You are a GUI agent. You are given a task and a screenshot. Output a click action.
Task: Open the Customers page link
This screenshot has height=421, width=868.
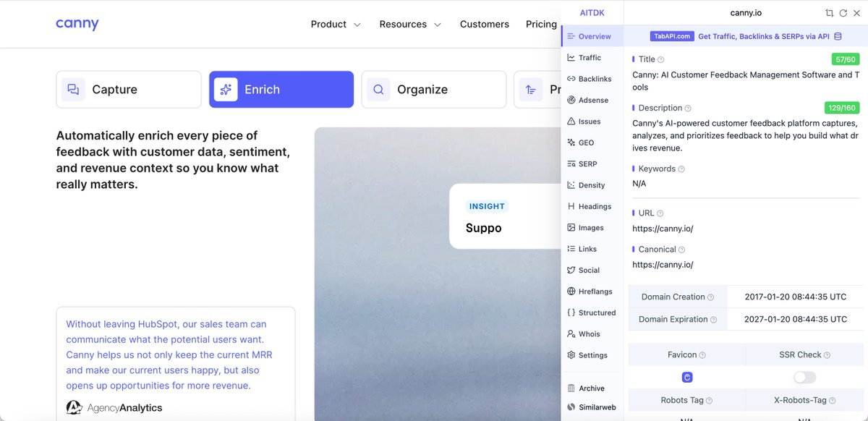coord(485,24)
